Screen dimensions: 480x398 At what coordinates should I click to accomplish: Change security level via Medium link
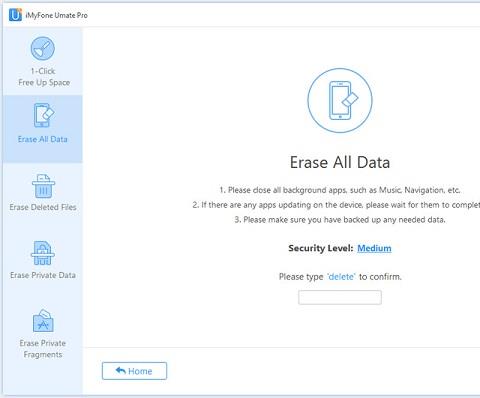pos(374,248)
